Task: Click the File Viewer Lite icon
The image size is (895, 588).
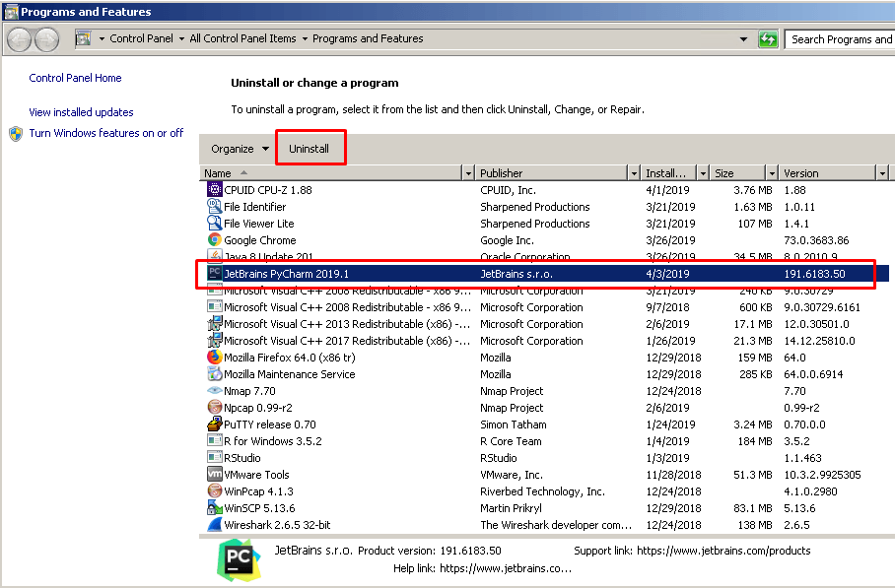Action: pos(214,223)
